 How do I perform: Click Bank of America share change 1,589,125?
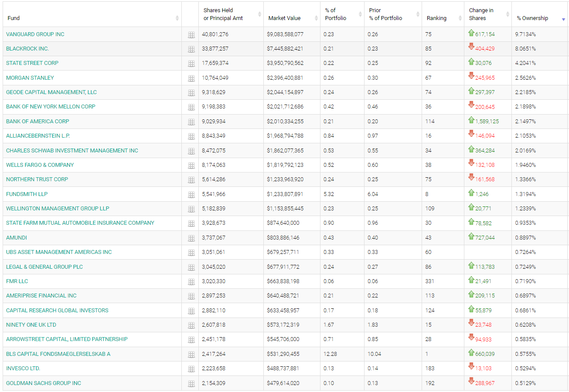(x=487, y=122)
